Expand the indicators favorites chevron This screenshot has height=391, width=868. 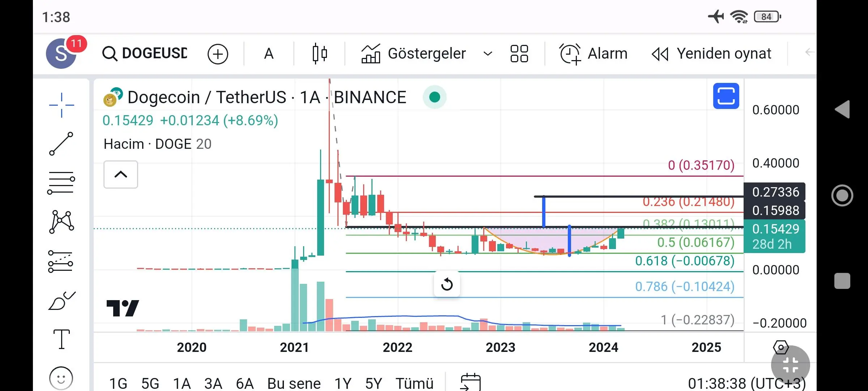coord(488,54)
